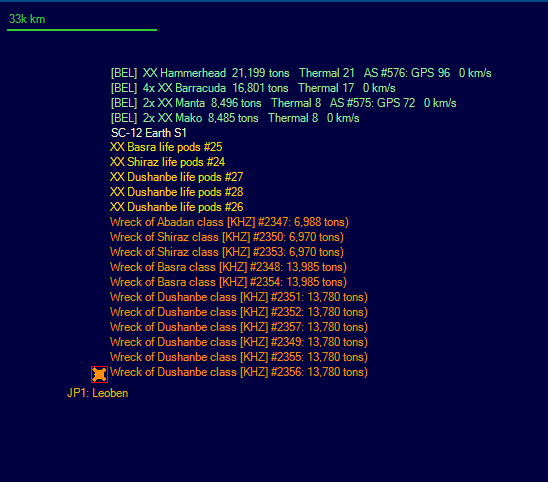This screenshot has width=548, height=482.
Task: Click the orange jump point icon
Action: pos(99,374)
